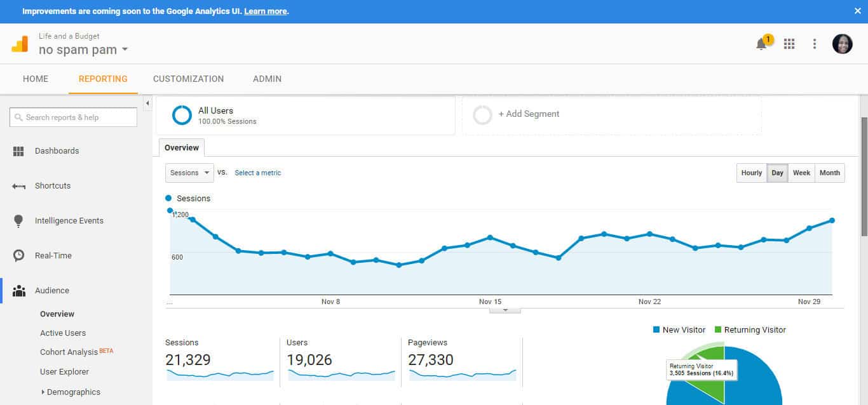868x405 pixels.
Task: Click the Real-Time clock icon
Action: click(18, 256)
